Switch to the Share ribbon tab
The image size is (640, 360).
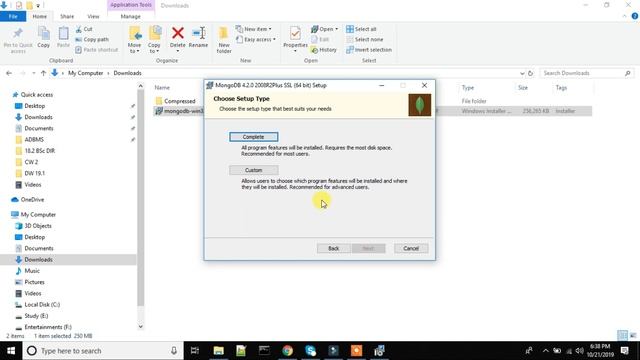coord(67,16)
